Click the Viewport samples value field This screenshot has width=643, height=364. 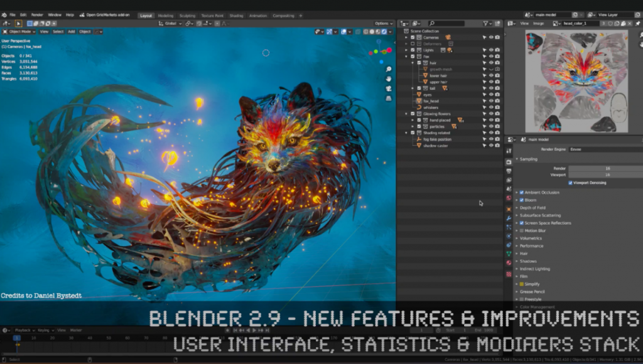click(607, 175)
